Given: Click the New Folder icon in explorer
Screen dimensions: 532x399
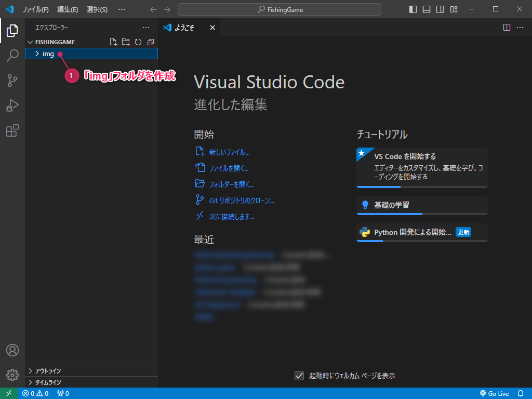Looking at the screenshot, I should [126, 42].
